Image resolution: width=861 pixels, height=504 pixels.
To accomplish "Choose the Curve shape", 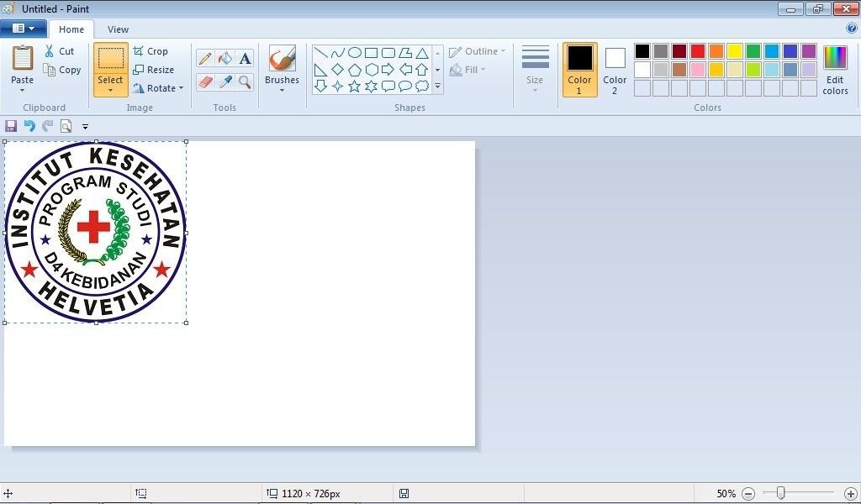I will coord(338,53).
